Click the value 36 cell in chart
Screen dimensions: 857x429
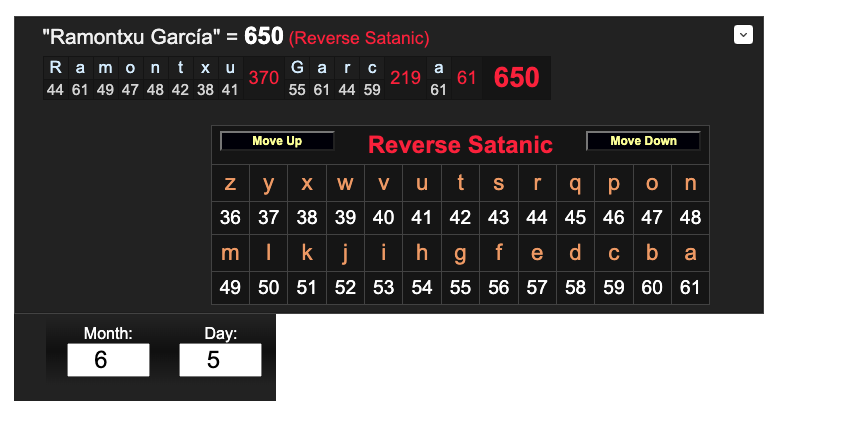[230, 217]
